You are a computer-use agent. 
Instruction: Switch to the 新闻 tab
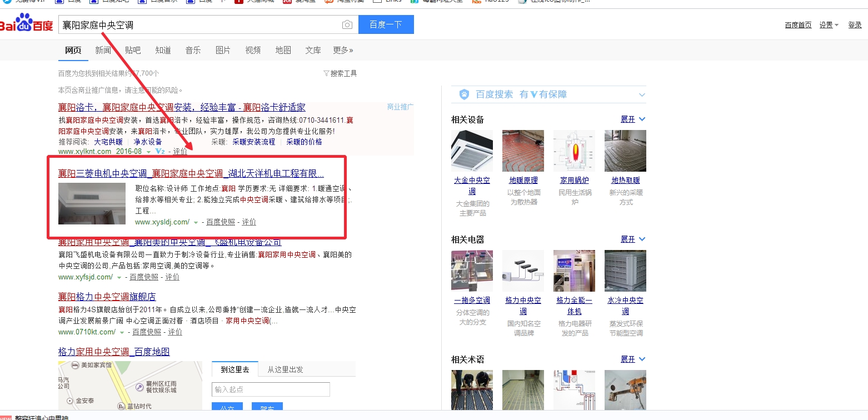tap(103, 50)
